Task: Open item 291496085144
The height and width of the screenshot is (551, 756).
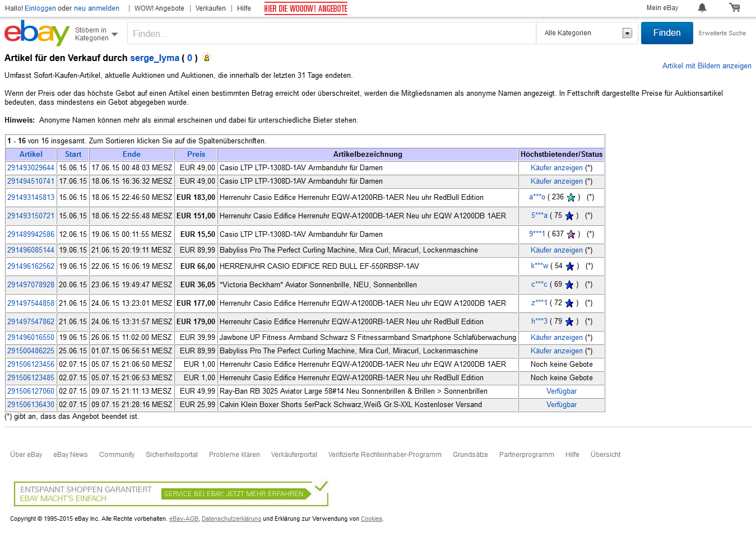Action: pyautogui.click(x=31, y=250)
